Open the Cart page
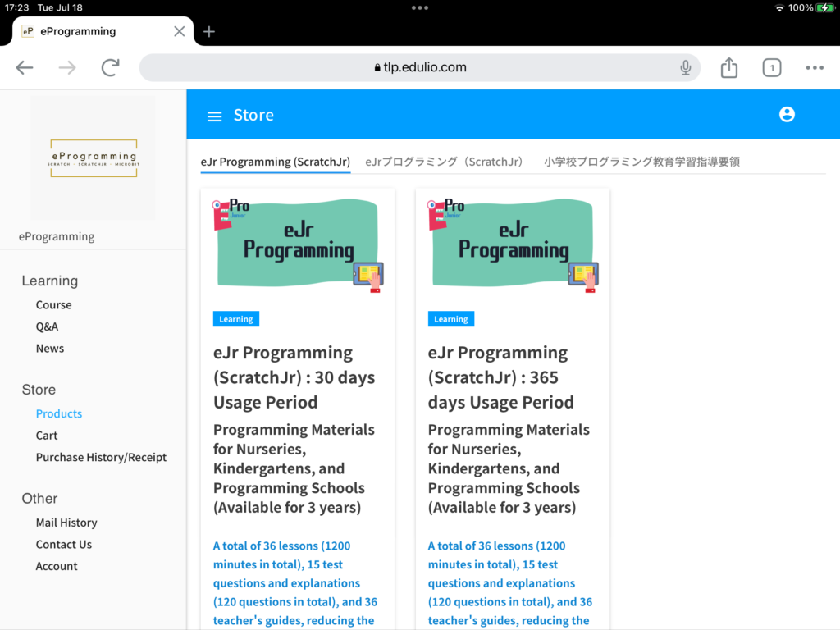Viewport: 840px width, 630px height. tap(47, 435)
